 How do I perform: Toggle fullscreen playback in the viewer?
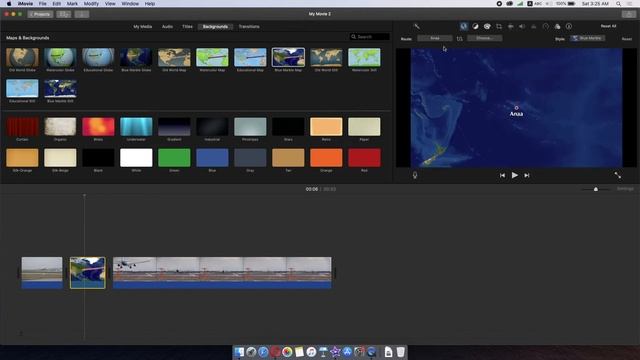coord(618,175)
